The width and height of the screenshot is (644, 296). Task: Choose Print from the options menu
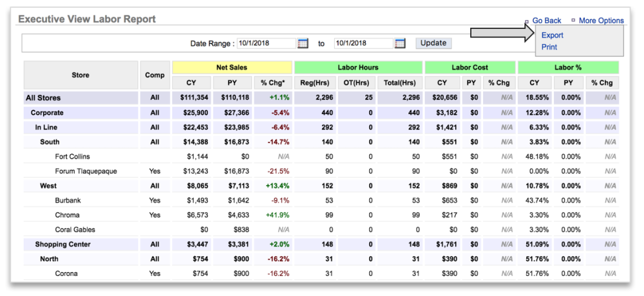point(549,47)
